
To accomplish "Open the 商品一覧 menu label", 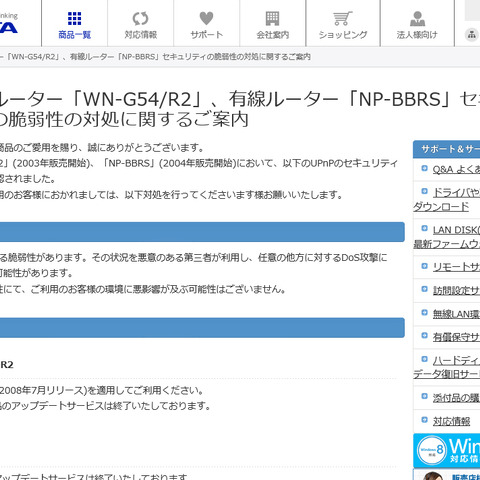I will [x=74, y=35].
